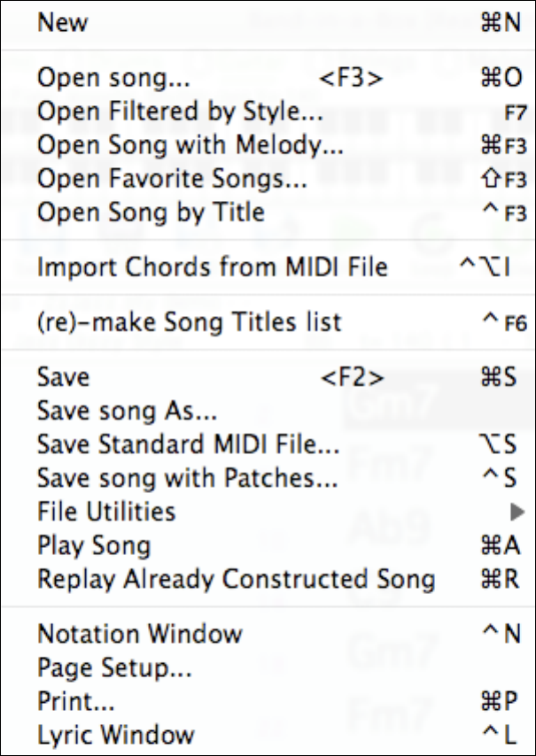Click Open Song with Melody...
Image resolution: width=536 pixels, height=756 pixels.
[190, 145]
